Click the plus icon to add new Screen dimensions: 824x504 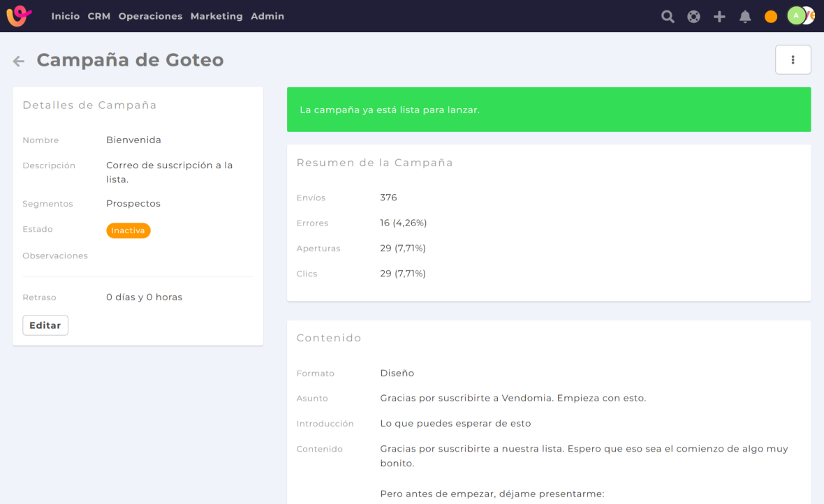(719, 16)
